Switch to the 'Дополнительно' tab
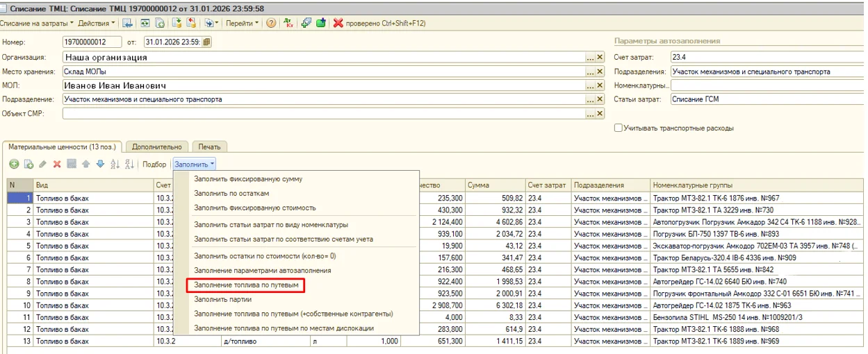Viewport: 868px width, 354px height. click(x=157, y=146)
